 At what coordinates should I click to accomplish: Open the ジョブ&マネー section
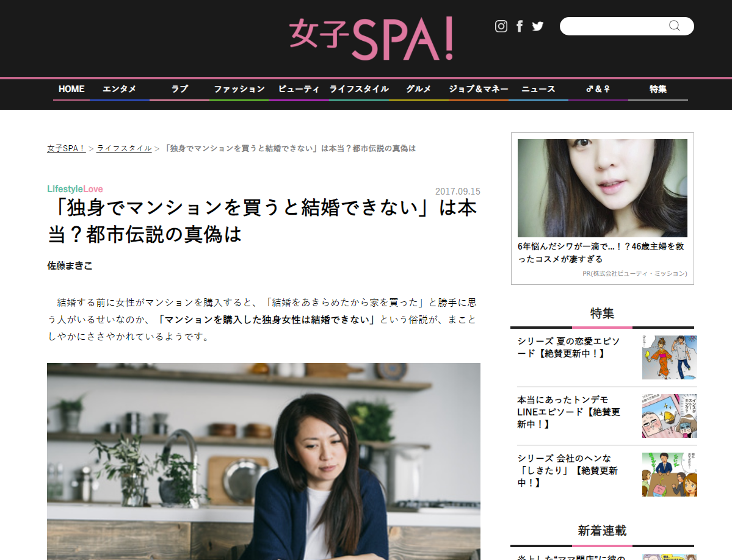coord(479,88)
